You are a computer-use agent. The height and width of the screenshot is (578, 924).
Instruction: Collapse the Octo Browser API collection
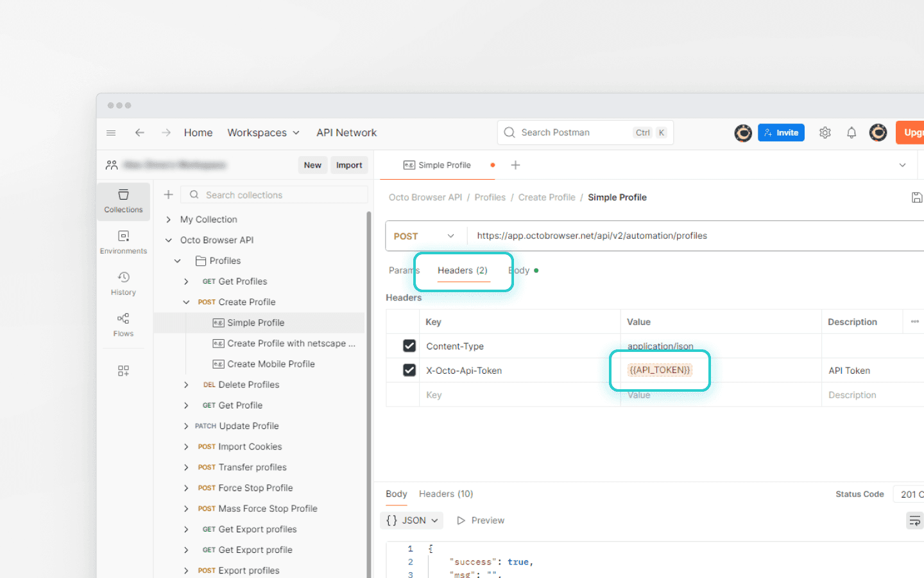pos(169,240)
